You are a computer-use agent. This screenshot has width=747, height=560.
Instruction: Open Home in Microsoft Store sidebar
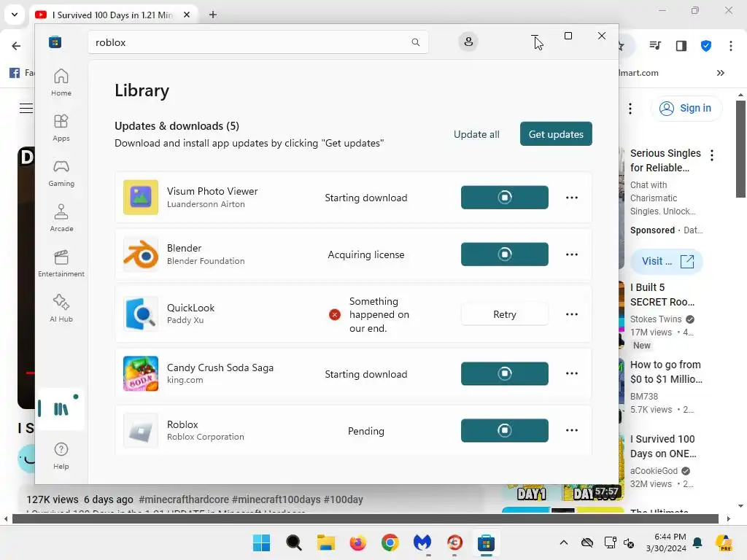coord(61,82)
